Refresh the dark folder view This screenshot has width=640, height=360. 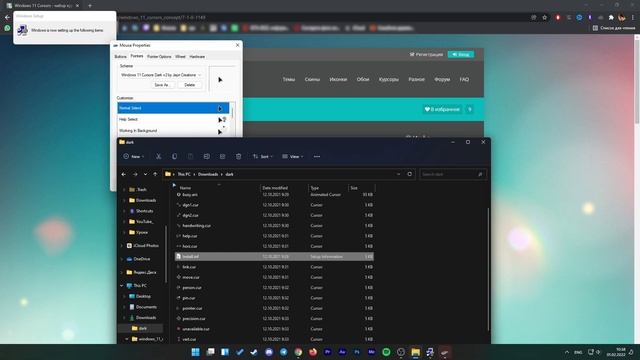410,174
